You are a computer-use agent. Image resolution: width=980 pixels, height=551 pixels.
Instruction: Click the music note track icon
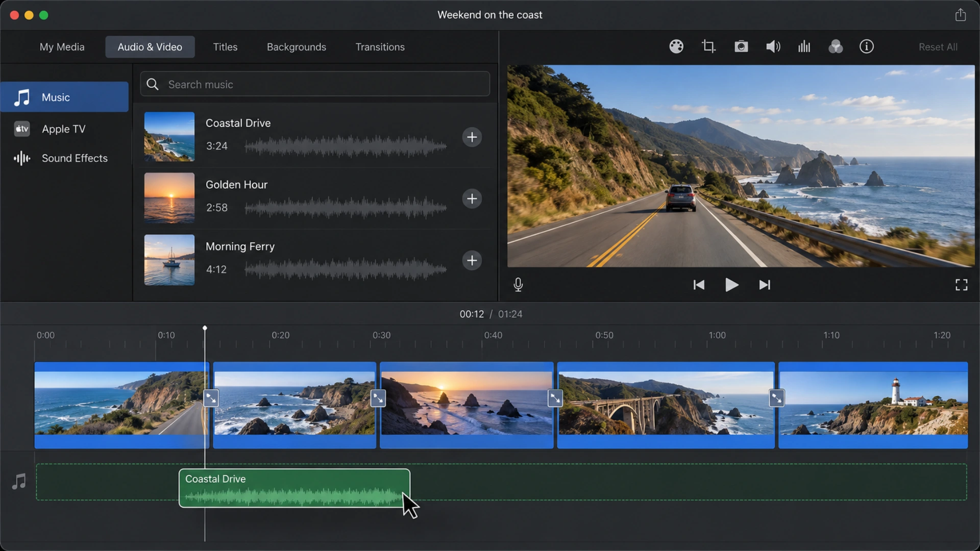(x=19, y=481)
